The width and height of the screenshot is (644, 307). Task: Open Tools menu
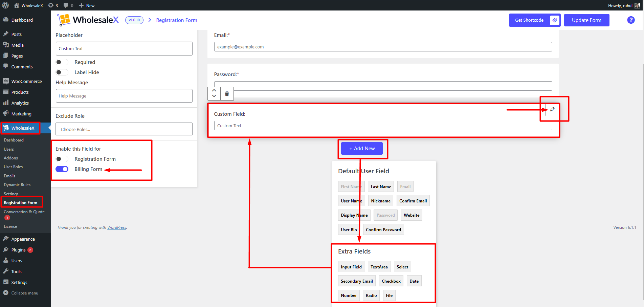(16, 271)
